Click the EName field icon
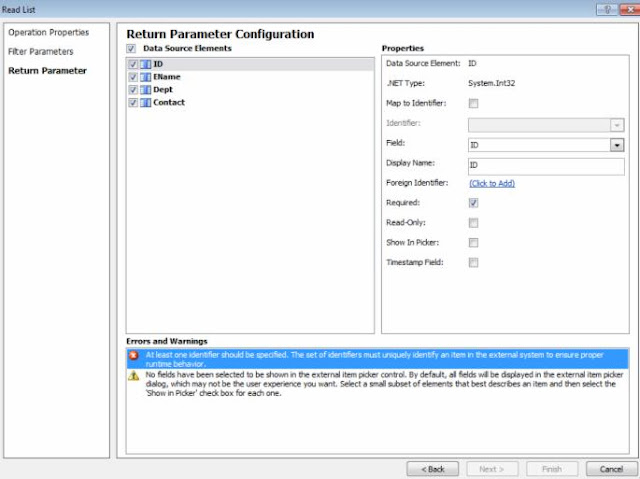This screenshot has height=479, width=640. tap(146, 77)
